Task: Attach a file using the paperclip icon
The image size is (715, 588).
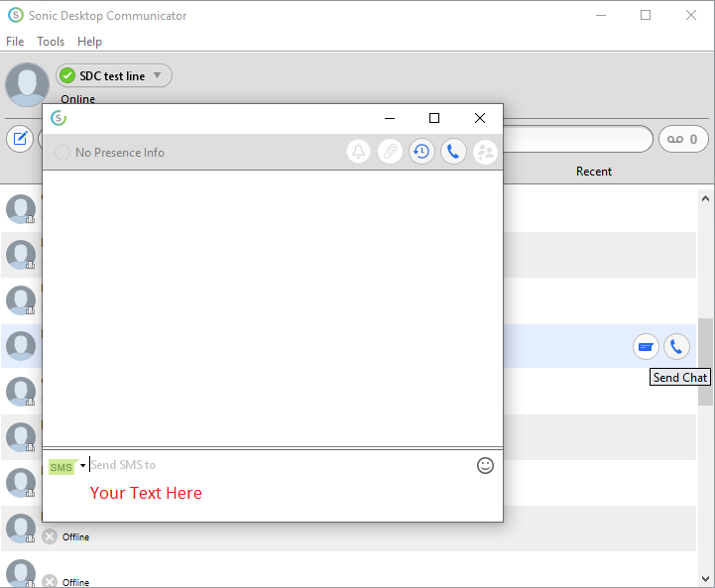Action: (x=391, y=152)
